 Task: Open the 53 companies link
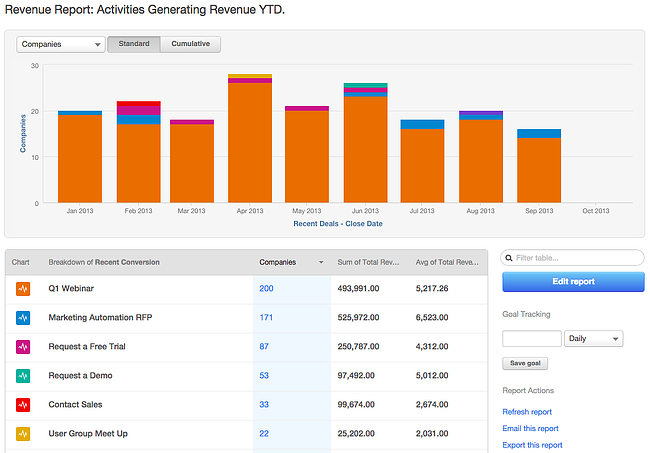(264, 375)
